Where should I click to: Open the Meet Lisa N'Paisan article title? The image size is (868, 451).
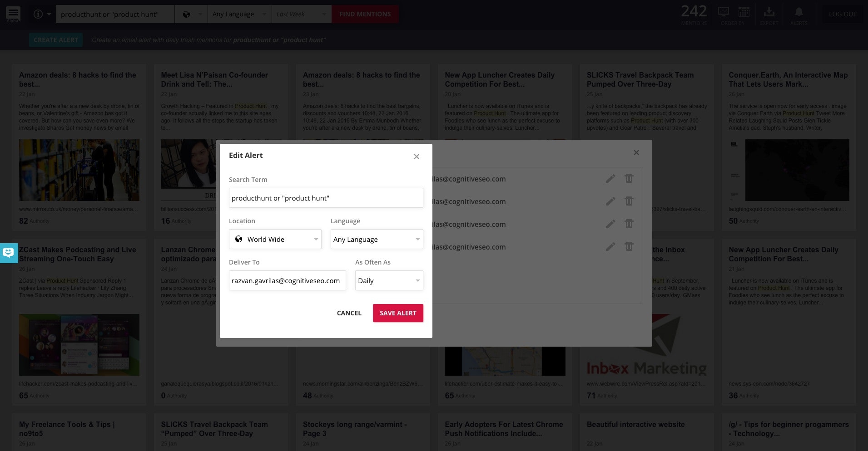tap(214, 79)
